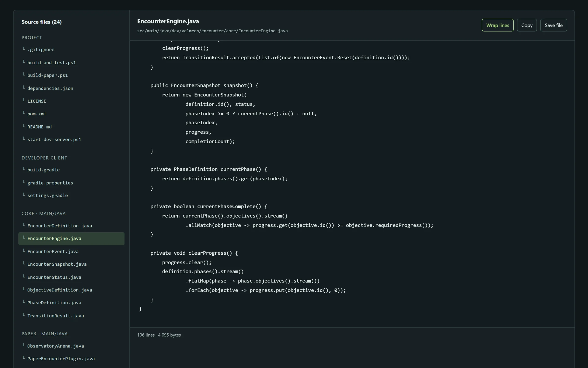Copy the file contents
This screenshot has height=368, width=588.
point(527,25)
